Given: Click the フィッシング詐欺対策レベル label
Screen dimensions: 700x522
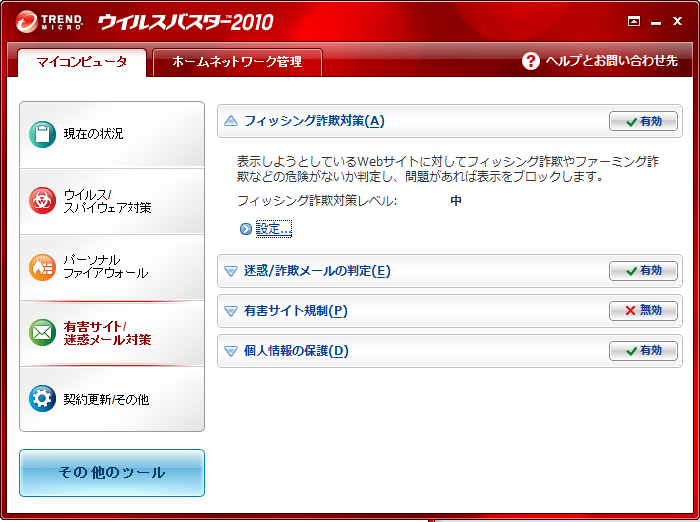Looking at the screenshot, I should click(317, 201).
